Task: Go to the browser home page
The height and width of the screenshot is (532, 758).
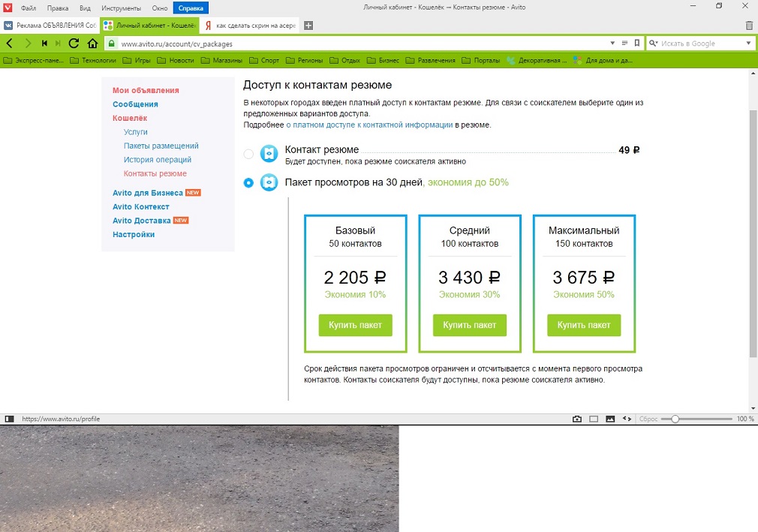Action: 92,44
